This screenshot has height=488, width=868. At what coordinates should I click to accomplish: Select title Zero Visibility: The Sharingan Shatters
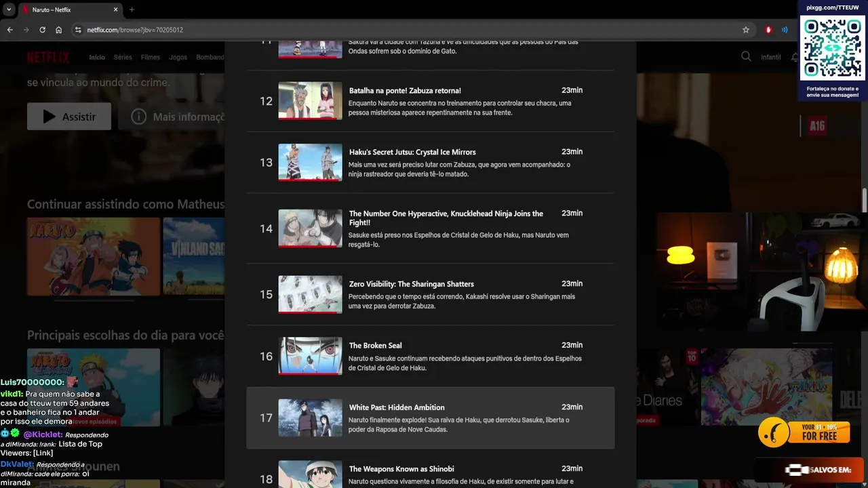tap(412, 284)
